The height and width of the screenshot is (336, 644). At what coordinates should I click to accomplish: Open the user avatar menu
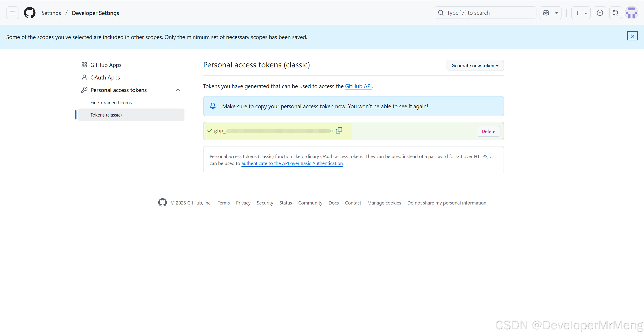631,13
